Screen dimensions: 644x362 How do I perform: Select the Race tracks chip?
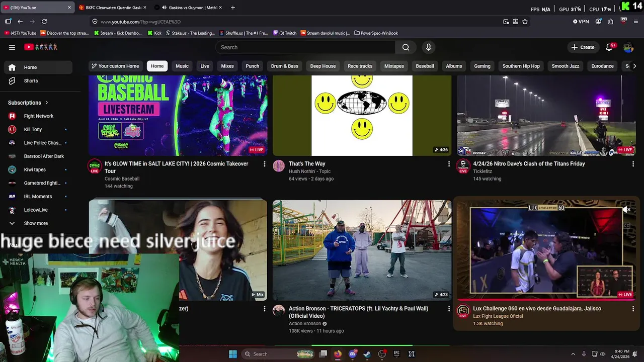pyautogui.click(x=360, y=66)
